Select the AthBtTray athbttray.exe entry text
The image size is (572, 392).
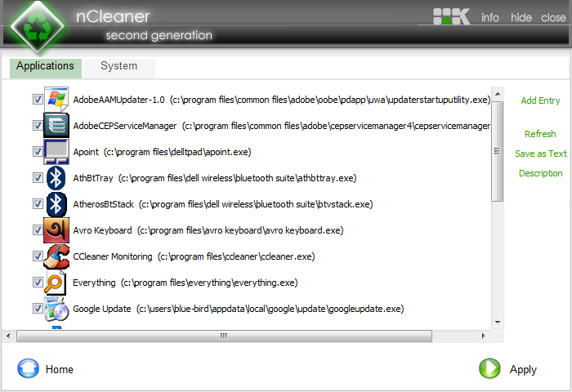pyautogui.click(x=214, y=178)
